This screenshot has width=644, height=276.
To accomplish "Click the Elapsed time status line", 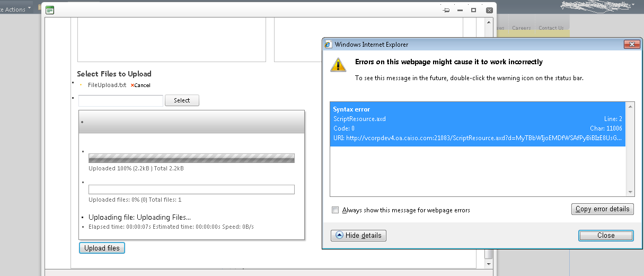I will coord(171,227).
